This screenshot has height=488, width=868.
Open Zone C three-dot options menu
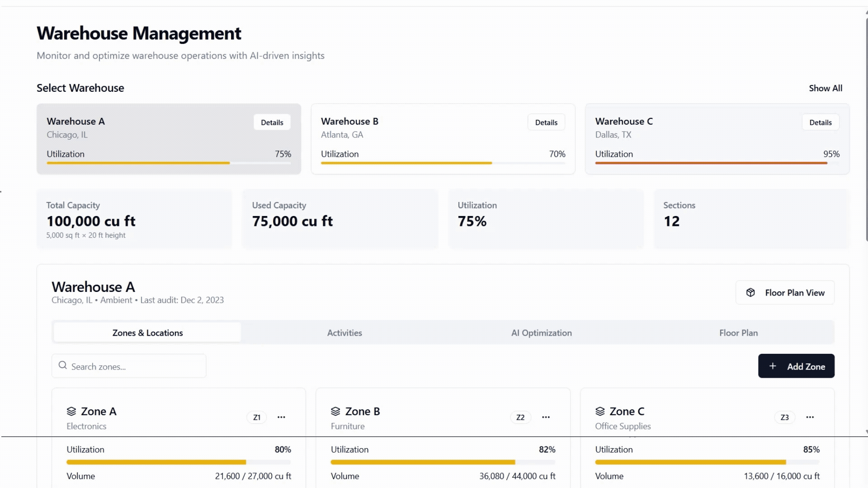(x=810, y=417)
